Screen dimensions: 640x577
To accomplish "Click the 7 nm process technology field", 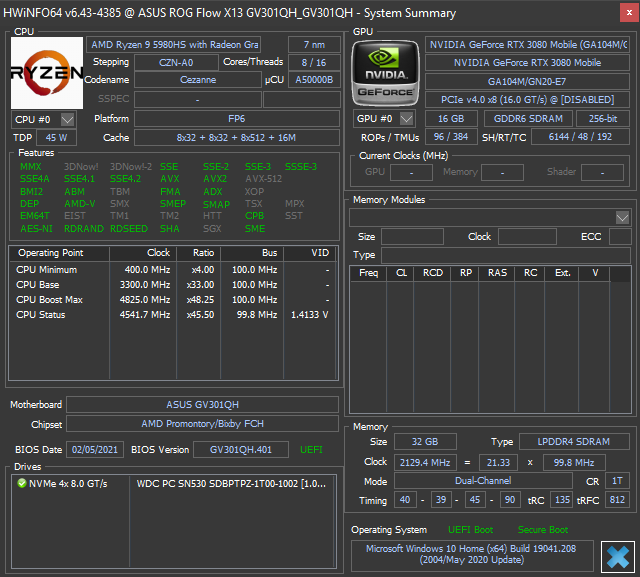I will point(314,44).
